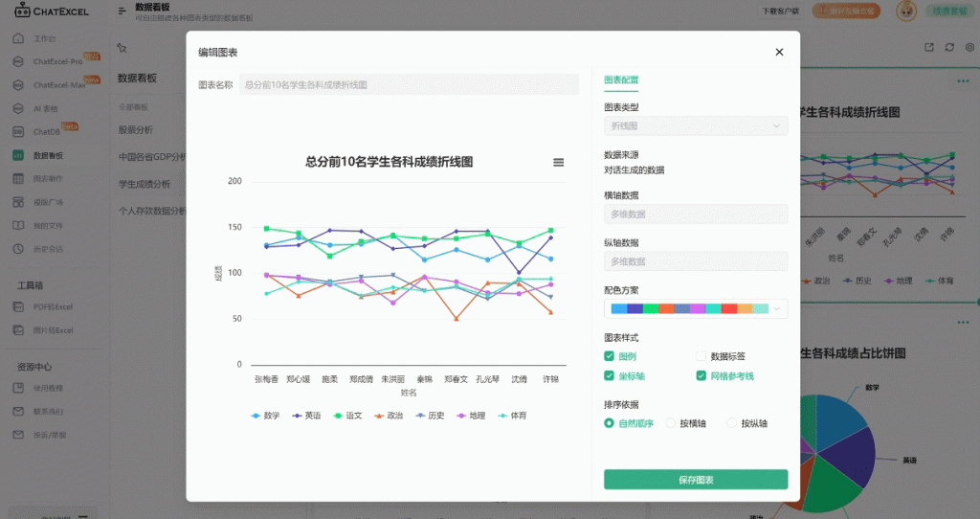Click the 图表名称 input field
Viewport: 980px width, 519px height.
click(409, 85)
